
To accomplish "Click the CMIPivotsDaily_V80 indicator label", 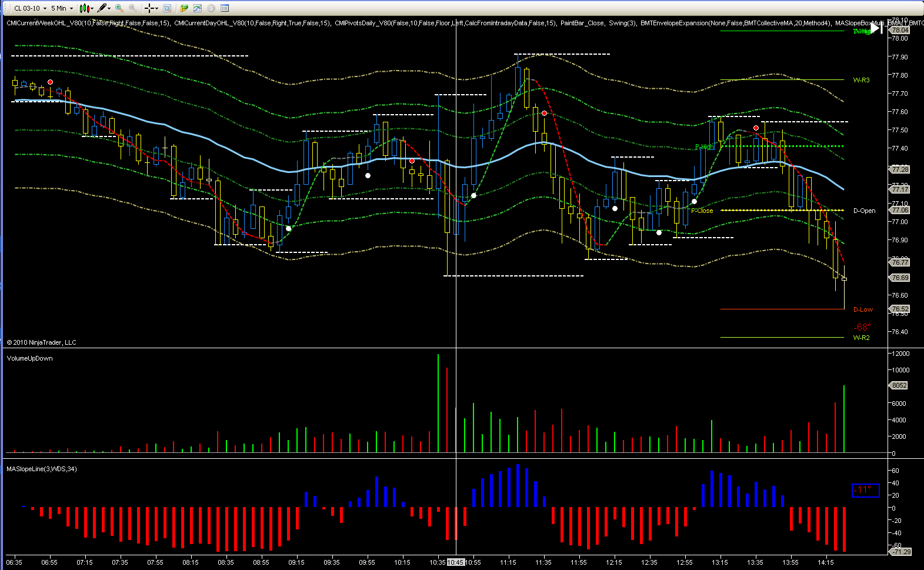I will click(x=445, y=23).
